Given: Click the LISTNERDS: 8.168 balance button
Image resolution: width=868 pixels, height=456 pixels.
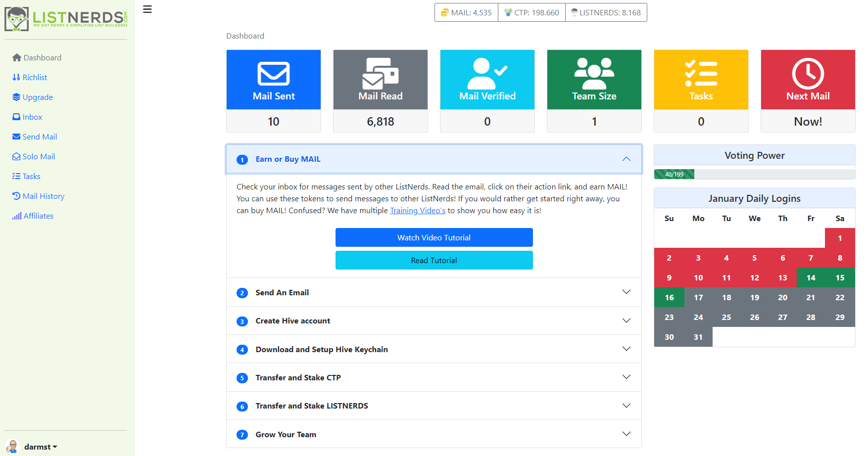Looking at the screenshot, I should (606, 12).
